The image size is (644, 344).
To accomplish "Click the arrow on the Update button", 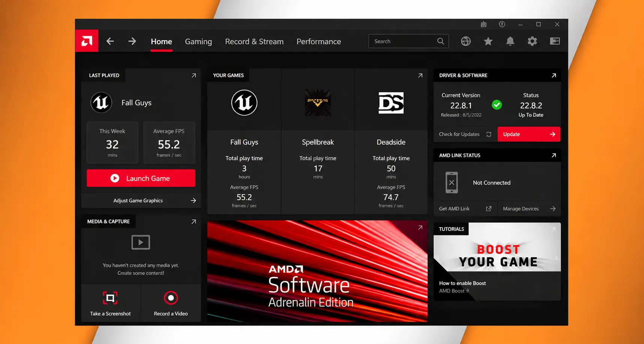I will [552, 134].
